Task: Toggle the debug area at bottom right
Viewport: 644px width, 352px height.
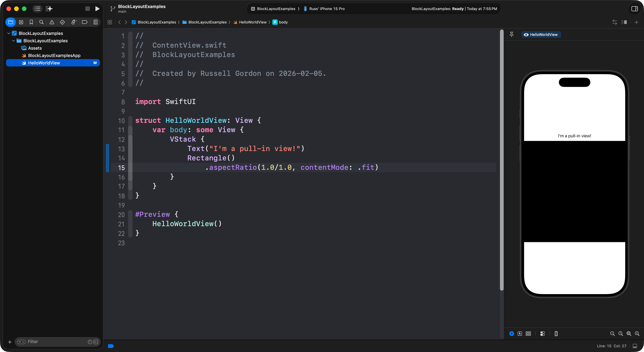Action: [x=635, y=346]
